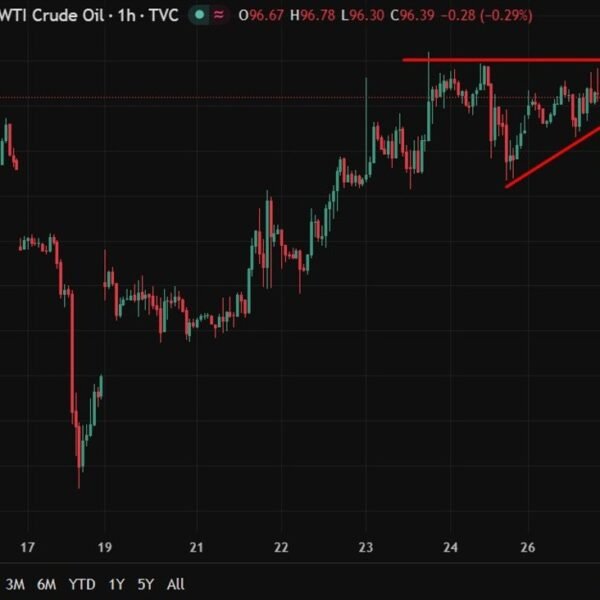The image size is (600, 600).
Task: Select the 6M time range
Action: (x=46, y=584)
